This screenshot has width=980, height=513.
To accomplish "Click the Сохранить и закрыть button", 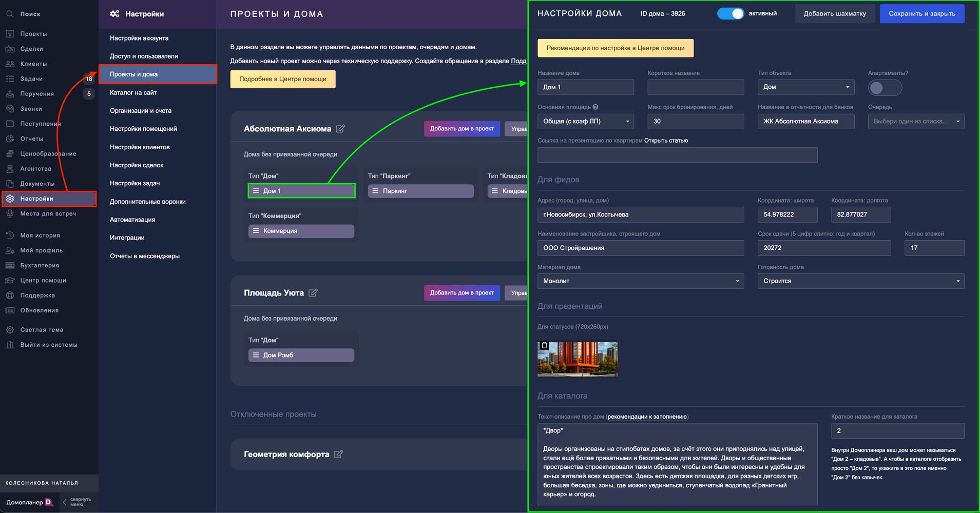I will [x=921, y=14].
